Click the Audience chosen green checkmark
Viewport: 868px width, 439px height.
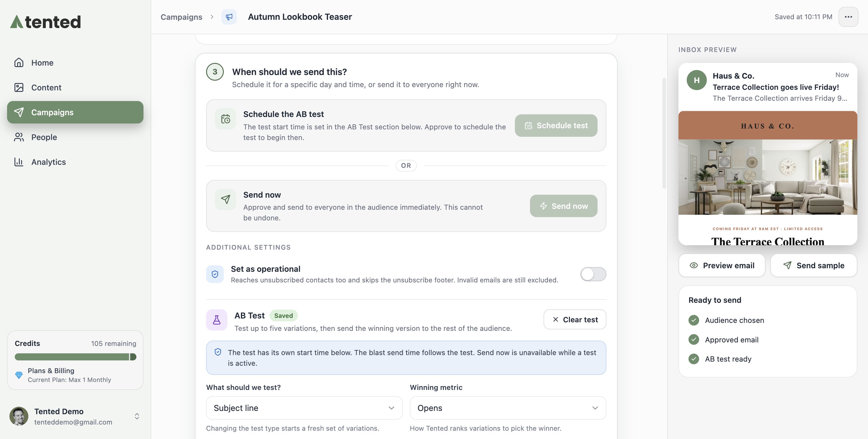(x=694, y=320)
